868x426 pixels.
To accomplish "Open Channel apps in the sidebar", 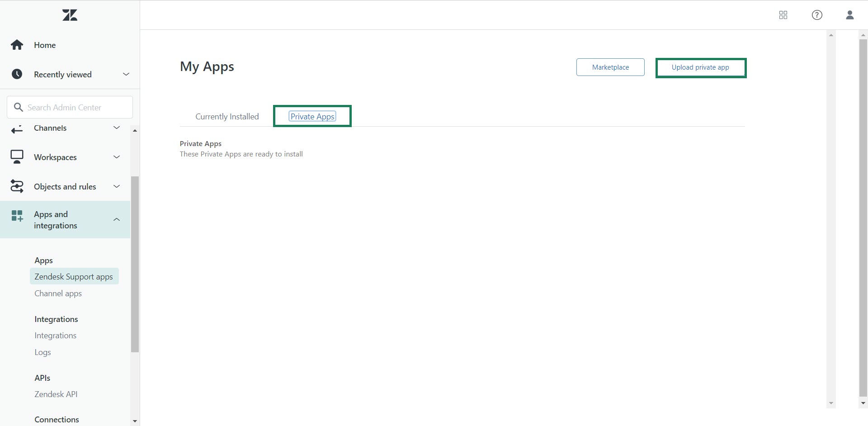I will (58, 293).
